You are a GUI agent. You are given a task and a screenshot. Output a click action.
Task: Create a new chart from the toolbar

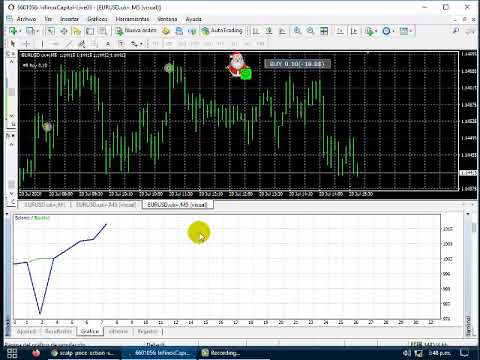point(13,31)
